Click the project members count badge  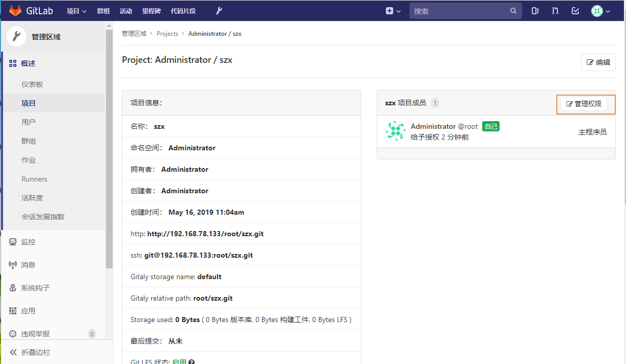(435, 103)
